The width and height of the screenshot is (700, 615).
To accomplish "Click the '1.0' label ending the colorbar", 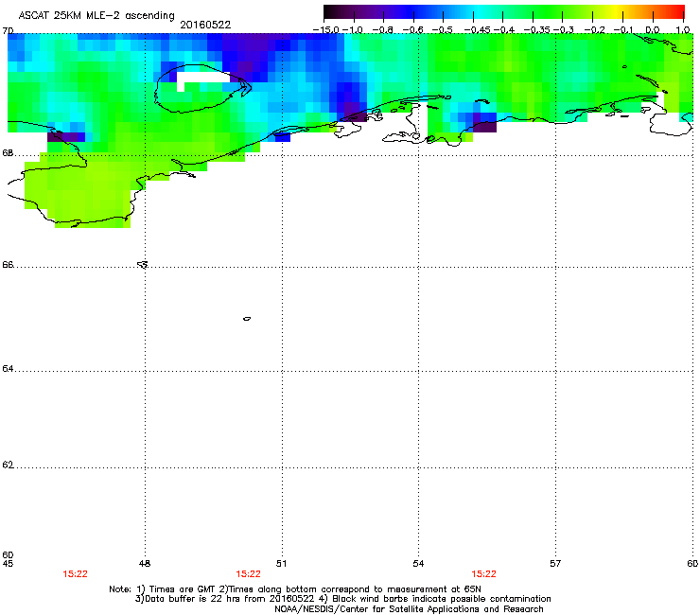I will point(683,30).
